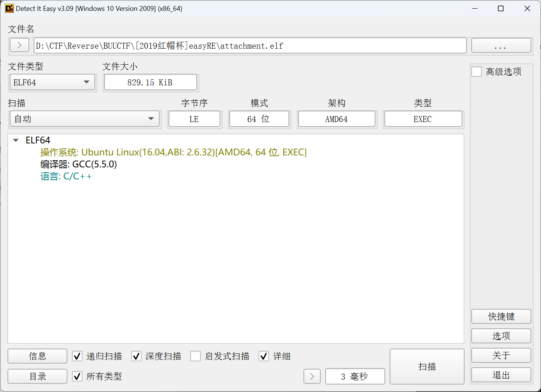Click the 3 毫秒 scan time field
The height and width of the screenshot is (392, 541).
tap(355, 376)
